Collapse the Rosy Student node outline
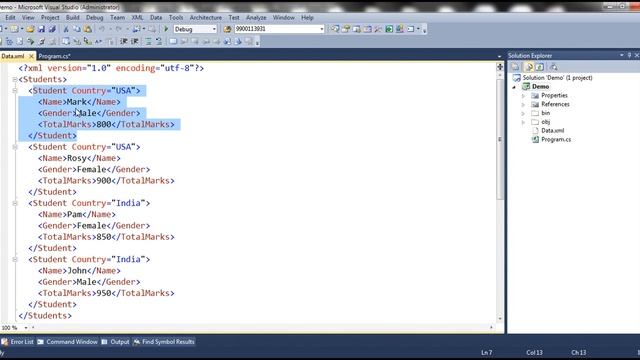The height and width of the screenshot is (360, 640). (x=15, y=147)
